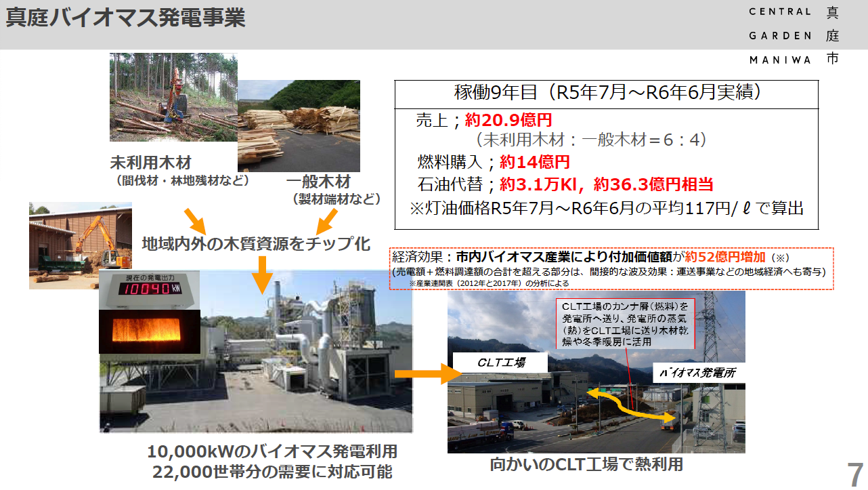868x490 pixels.
Task: Click the footnote ※産業連関表（2012年と2017年）の分析による
Action: (490, 283)
